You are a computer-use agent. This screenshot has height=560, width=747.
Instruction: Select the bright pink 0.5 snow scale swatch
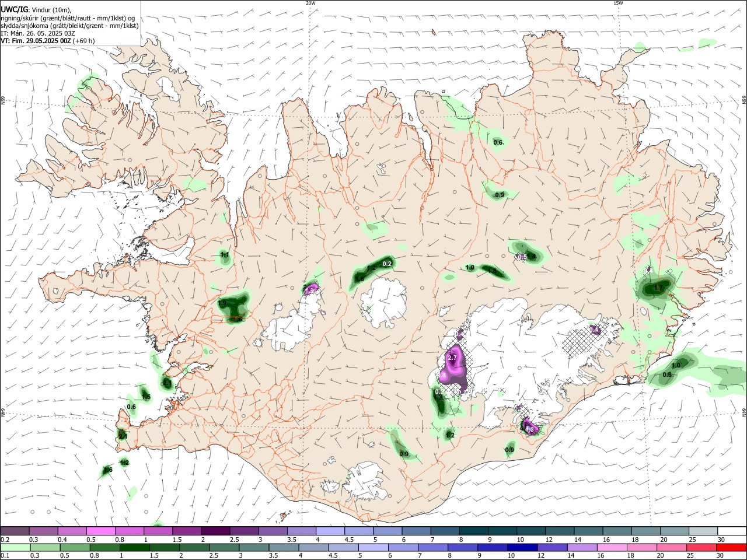point(100,531)
